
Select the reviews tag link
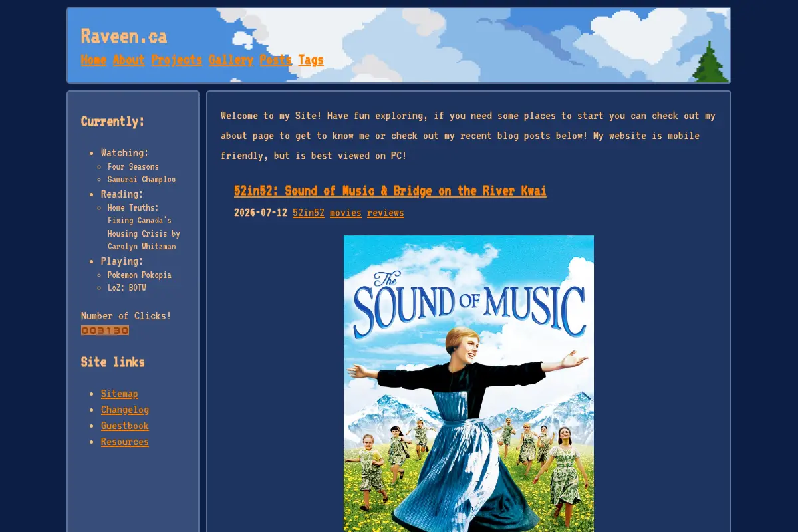386,213
